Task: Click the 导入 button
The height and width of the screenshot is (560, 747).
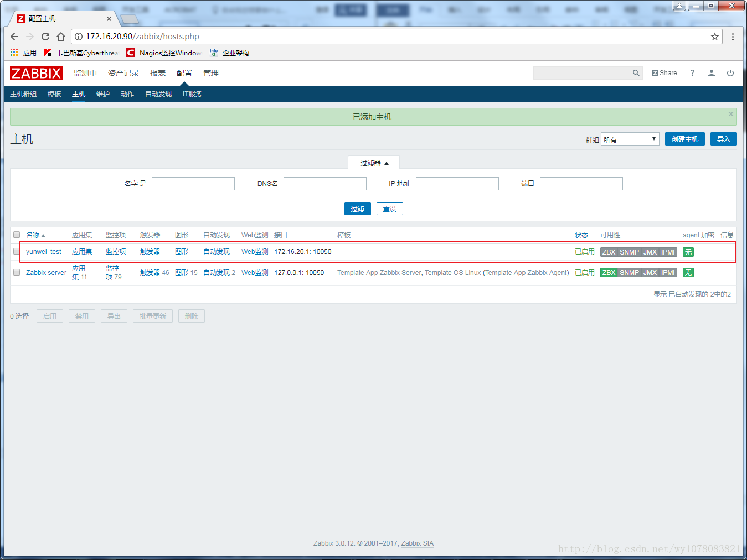Action: pos(724,139)
